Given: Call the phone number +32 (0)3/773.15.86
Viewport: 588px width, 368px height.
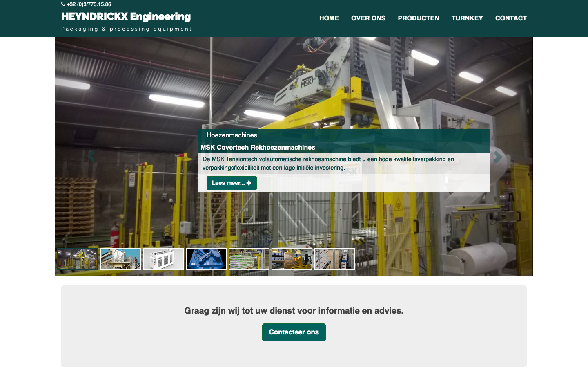Looking at the screenshot, I should tap(89, 4).
